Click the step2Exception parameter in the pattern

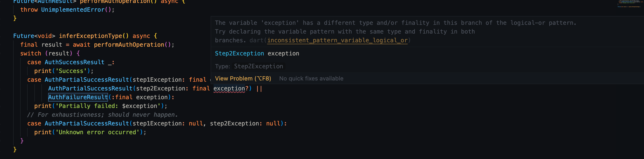point(161,88)
